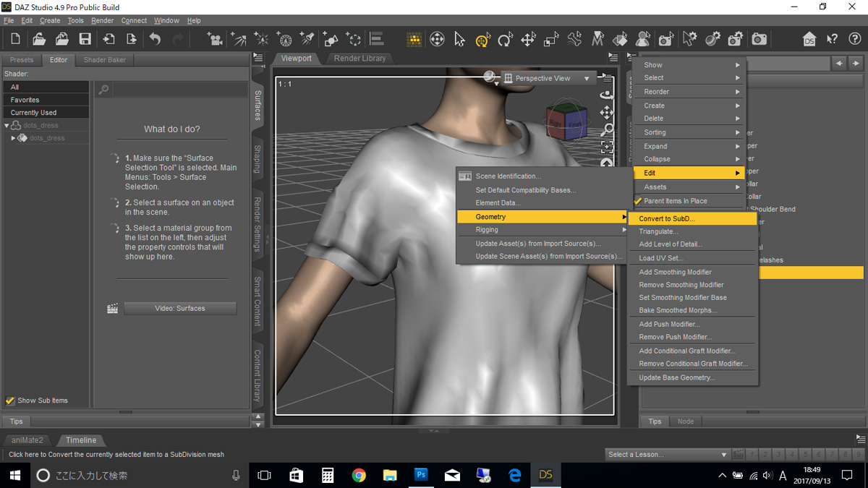Click the Surfaces search input field
Screen dimensions: 868x488
[x=180, y=90]
